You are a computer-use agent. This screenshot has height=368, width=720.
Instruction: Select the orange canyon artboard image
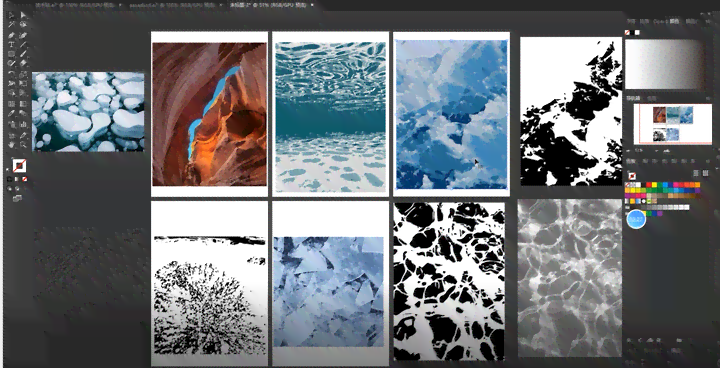209,114
